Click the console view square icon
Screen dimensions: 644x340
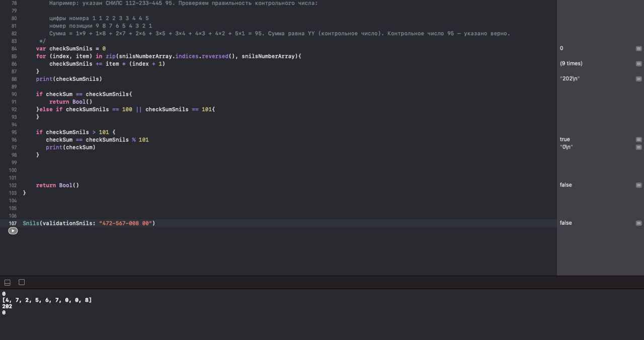point(22,282)
